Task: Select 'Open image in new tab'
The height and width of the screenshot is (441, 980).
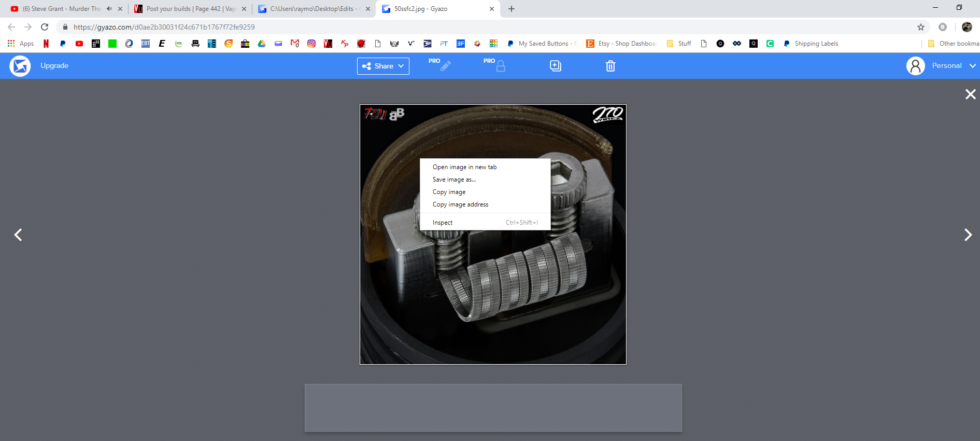Action: click(464, 167)
